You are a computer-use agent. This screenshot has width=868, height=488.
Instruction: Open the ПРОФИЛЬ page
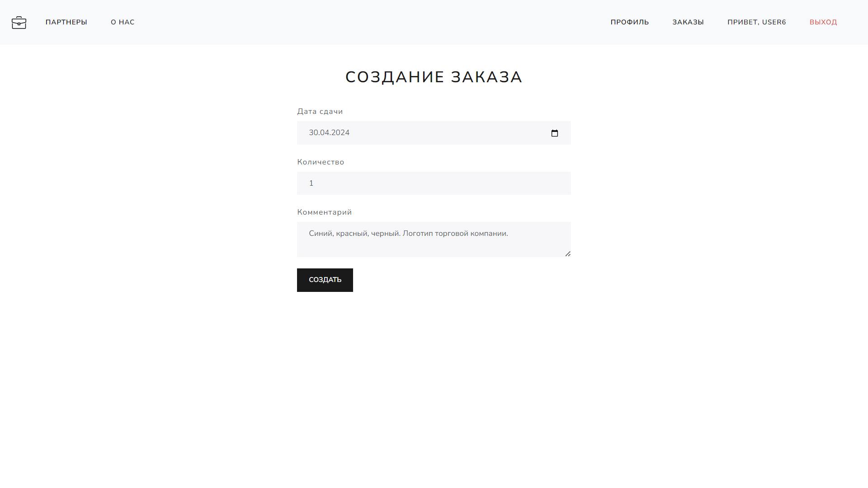[630, 22]
